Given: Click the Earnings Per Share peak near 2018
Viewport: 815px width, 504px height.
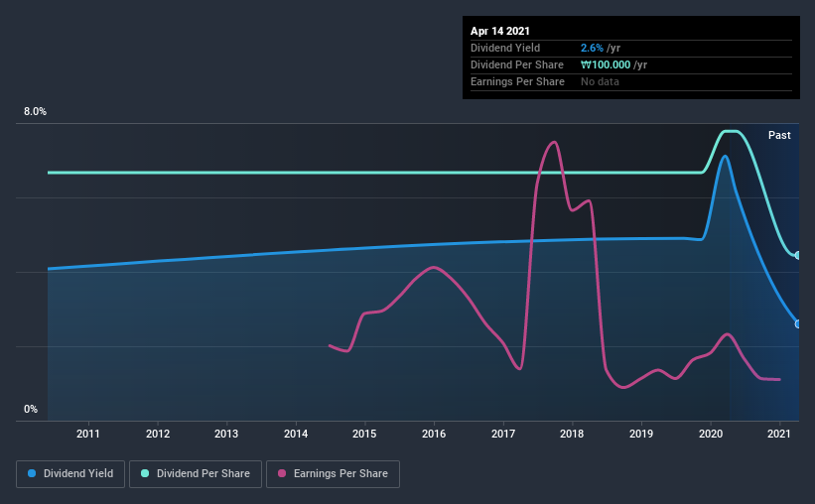Looking at the screenshot, I should [x=554, y=142].
